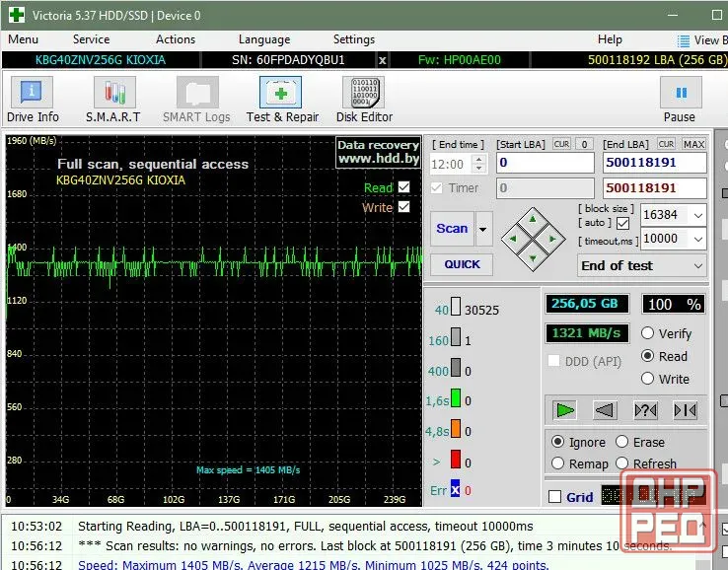Select the Verify radio button

[x=648, y=333]
